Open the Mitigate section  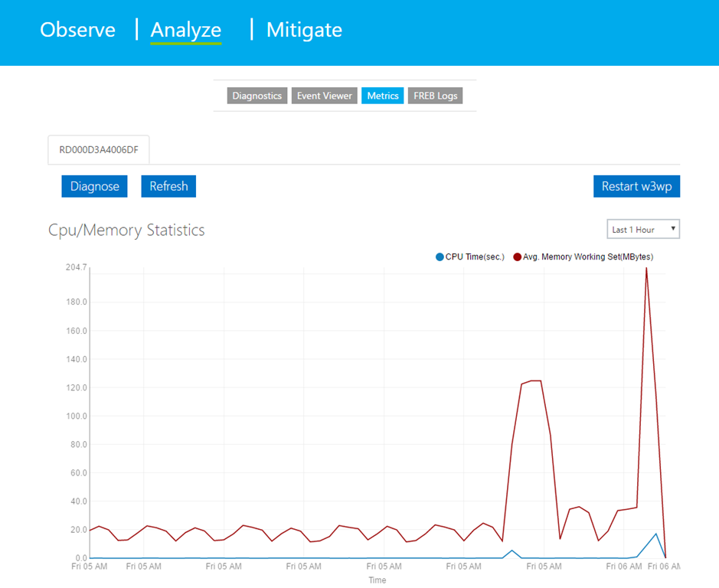[x=304, y=30]
